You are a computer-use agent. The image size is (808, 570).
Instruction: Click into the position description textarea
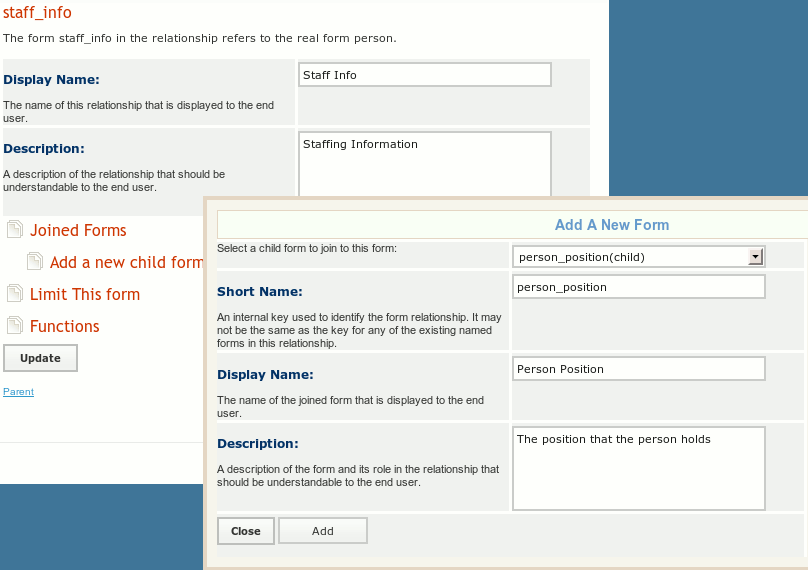click(638, 468)
